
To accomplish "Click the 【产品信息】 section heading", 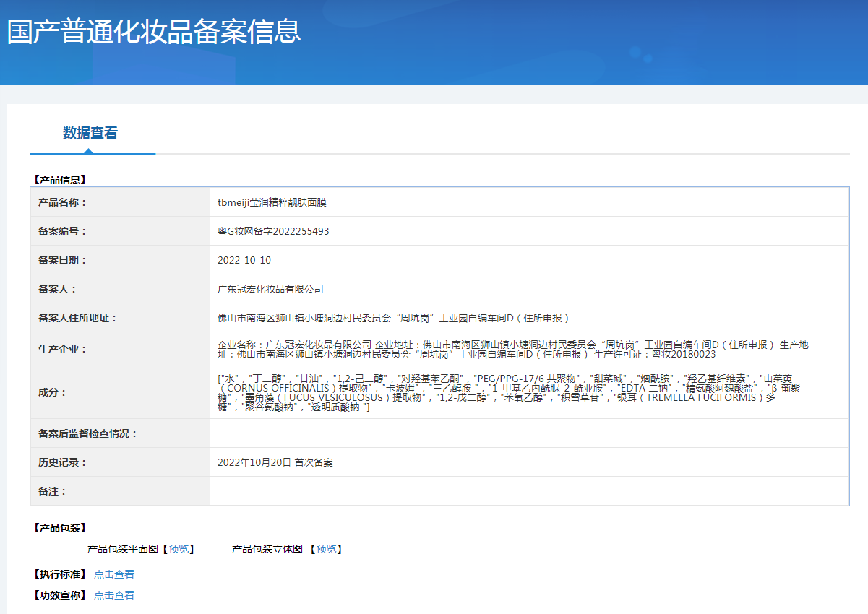I will [60, 179].
